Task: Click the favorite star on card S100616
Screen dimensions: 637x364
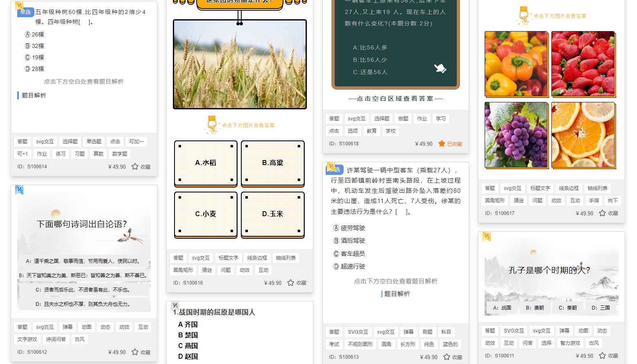Action: point(290,283)
